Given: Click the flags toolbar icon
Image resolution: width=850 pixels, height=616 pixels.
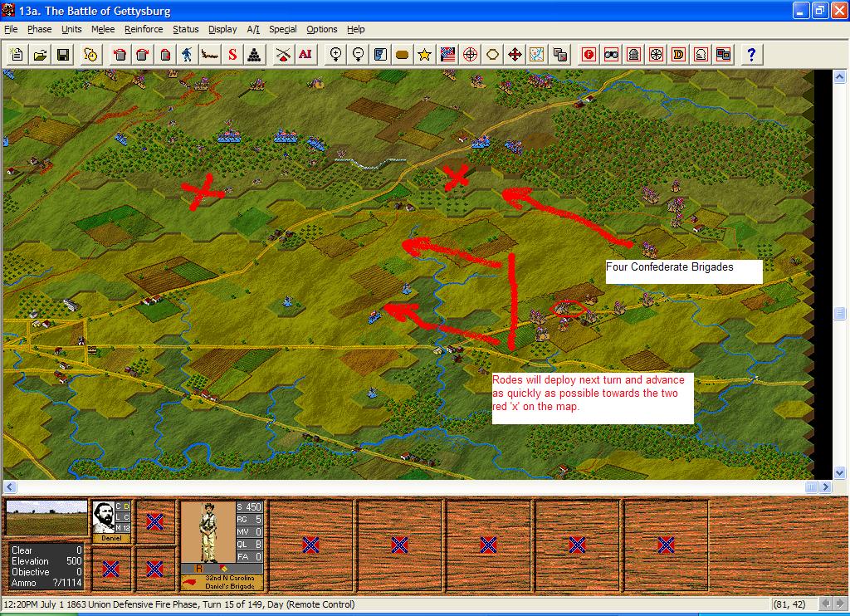Looking at the screenshot, I should point(447,55).
